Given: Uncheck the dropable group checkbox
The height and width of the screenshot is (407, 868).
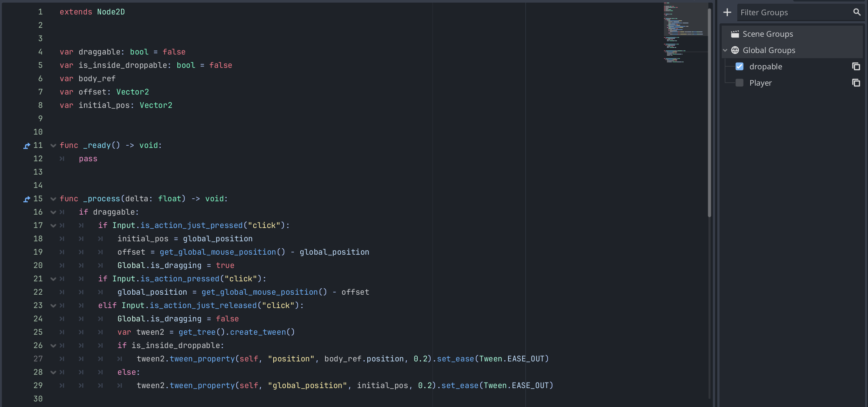Looking at the screenshot, I should click(740, 67).
